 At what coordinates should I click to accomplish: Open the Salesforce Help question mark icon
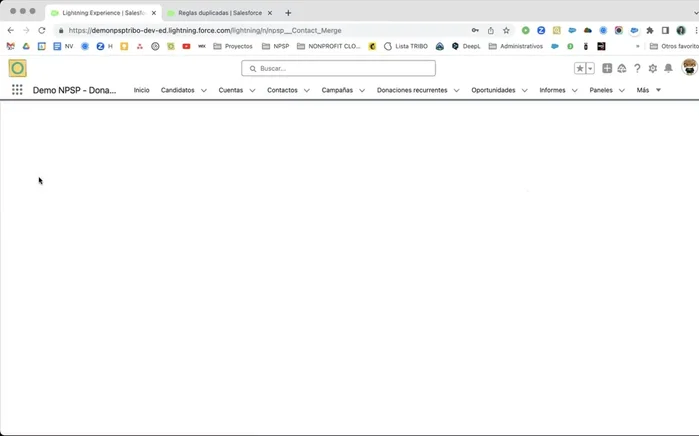pos(637,68)
